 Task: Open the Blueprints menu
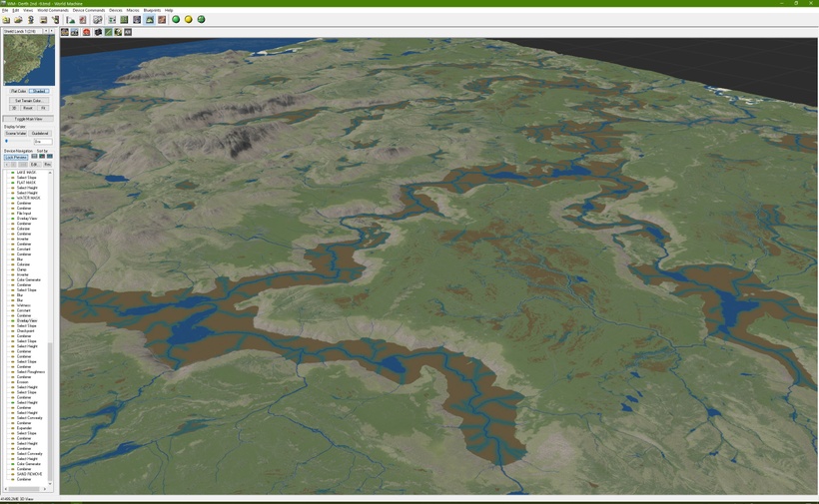(152, 10)
